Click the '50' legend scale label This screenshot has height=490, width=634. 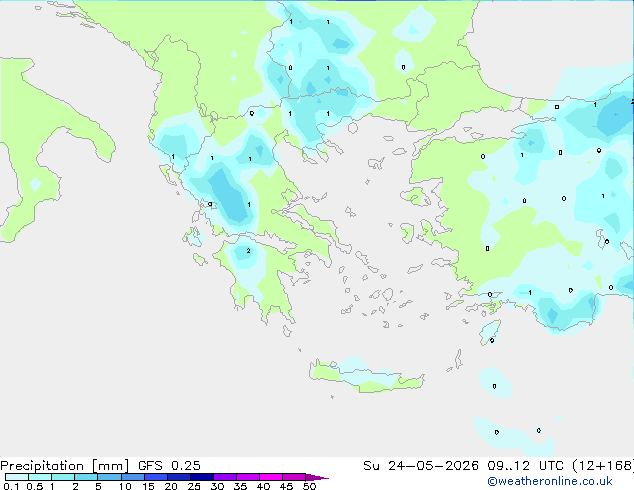tap(310, 486)
